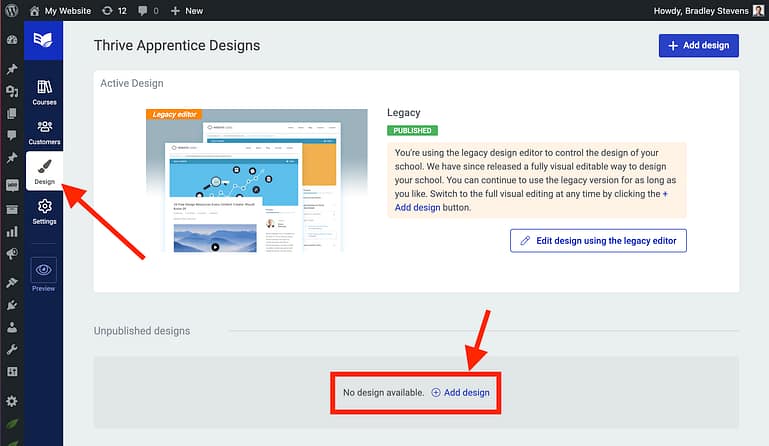Click Thrive Apprentice book logo
The width and height of the screenshot is (769, 446).
pos(43,40)
